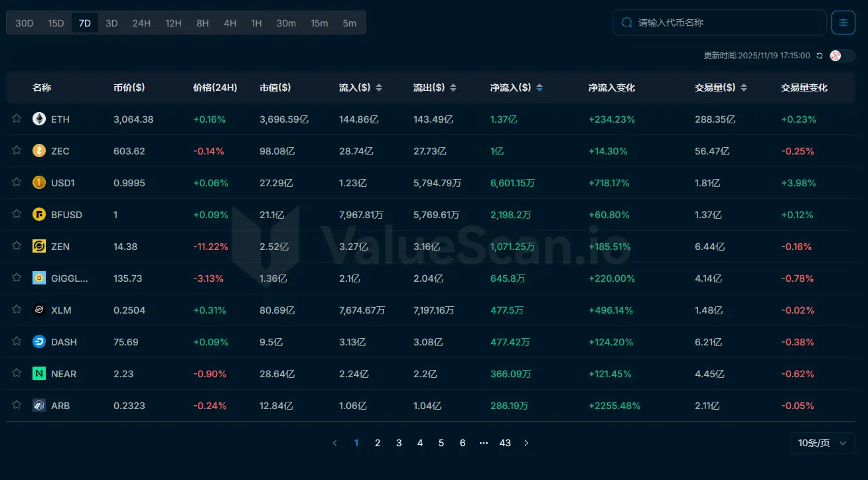Click the 价格(24H) column header
The image size is (868, 480).
[x=215, y=88]
